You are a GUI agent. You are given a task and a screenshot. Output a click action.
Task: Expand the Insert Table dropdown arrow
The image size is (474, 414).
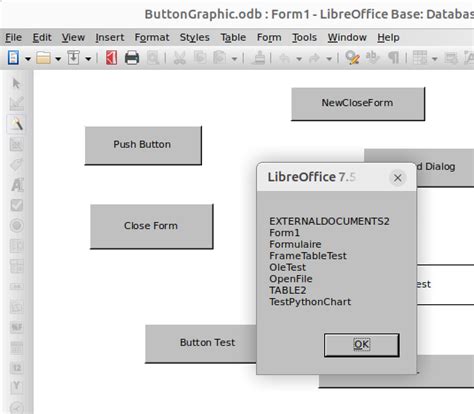click(435, 59)
